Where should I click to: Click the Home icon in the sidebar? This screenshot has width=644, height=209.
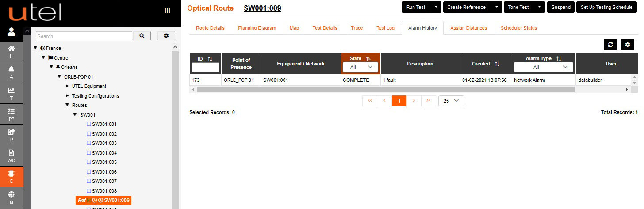[11, 49]
